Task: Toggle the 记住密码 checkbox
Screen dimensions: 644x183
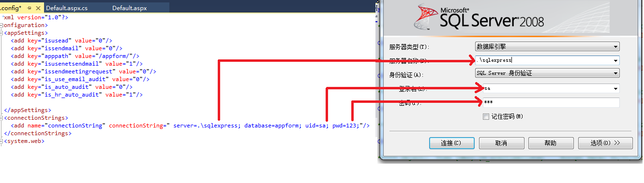Action: 486,116
